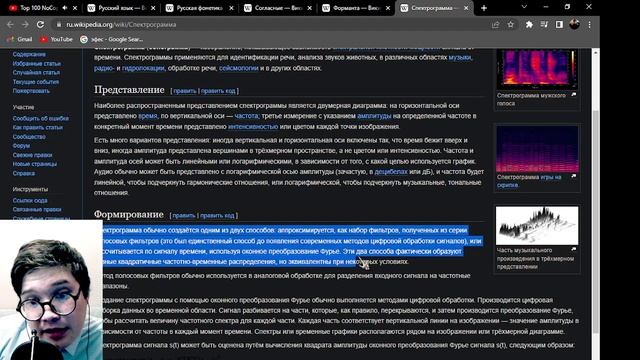Close the Согласные tab

(x=309, y=8)
